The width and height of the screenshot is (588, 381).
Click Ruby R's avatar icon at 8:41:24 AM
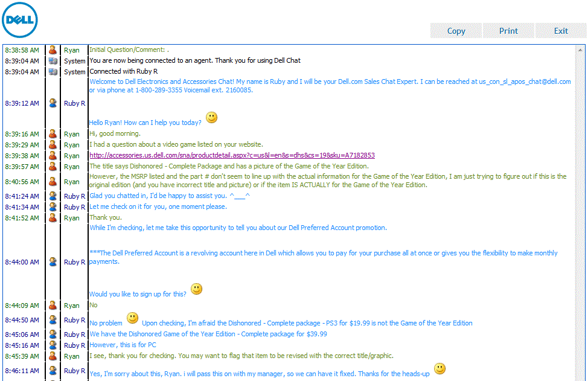[x=53, y=196]
